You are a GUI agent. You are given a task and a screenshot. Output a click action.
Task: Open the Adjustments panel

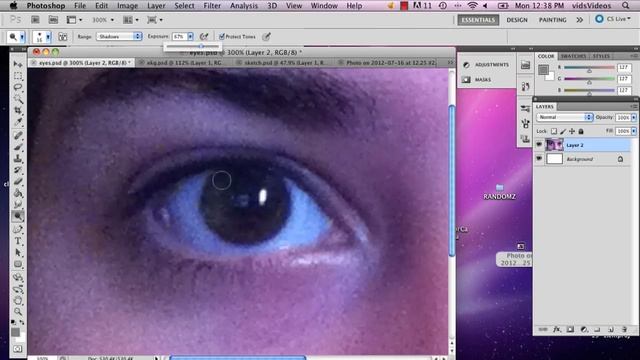coord(486,64)
